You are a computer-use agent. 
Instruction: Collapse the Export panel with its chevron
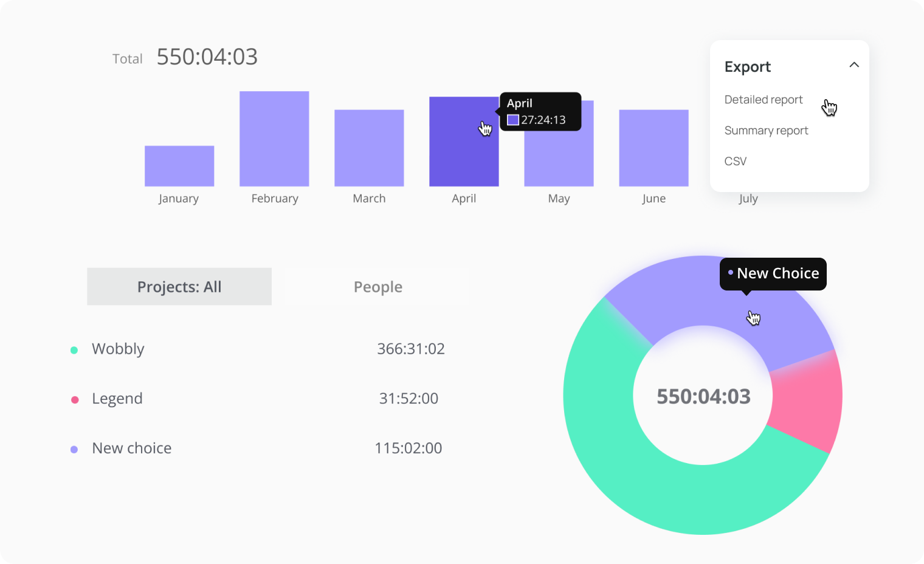(x=854, y=64)
